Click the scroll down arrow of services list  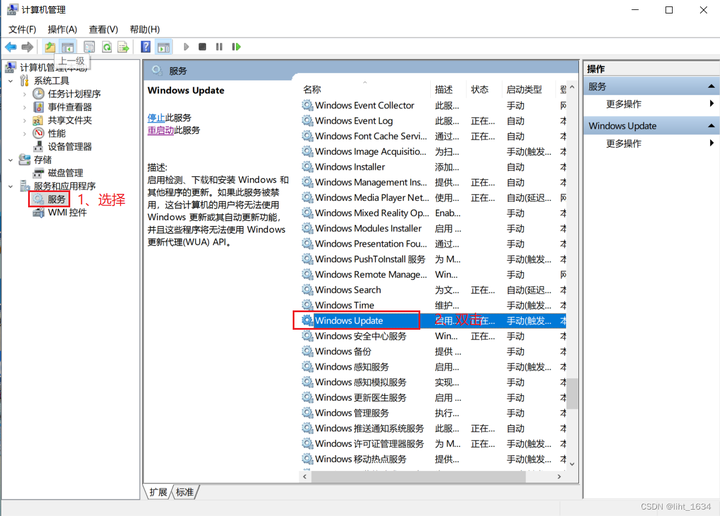point(572,464)
